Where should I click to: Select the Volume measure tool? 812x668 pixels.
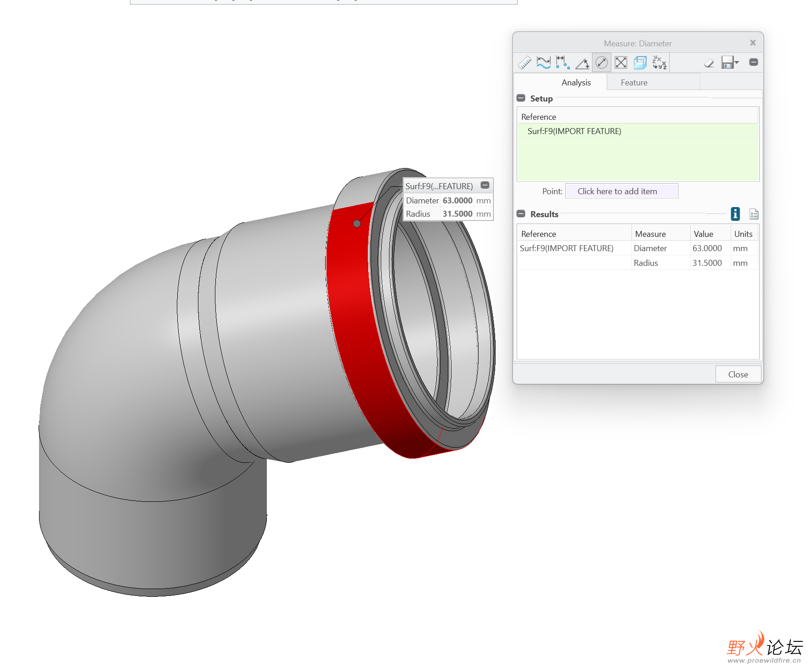(x=640, y=62)
